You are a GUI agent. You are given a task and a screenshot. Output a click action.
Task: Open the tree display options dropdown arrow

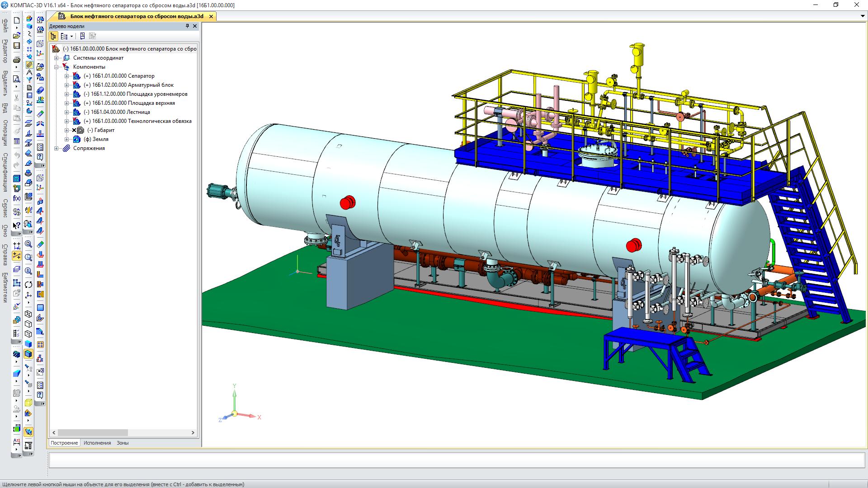point(71,37)
